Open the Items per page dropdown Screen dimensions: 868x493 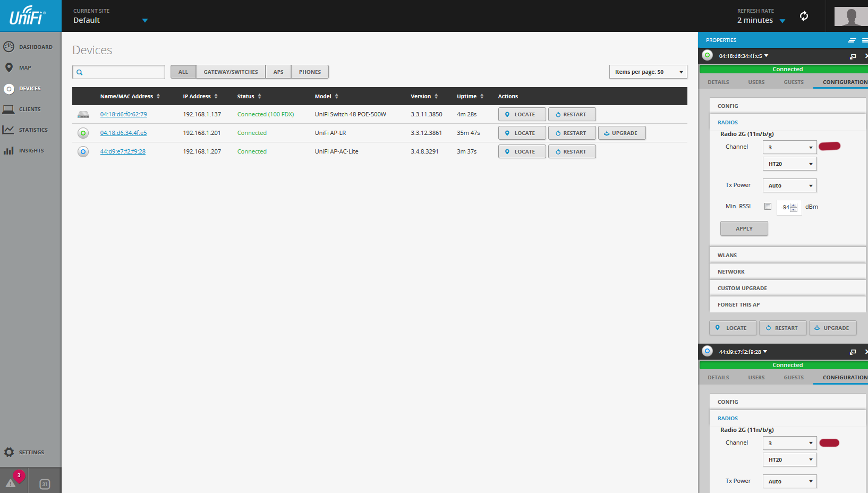(648, 72)
